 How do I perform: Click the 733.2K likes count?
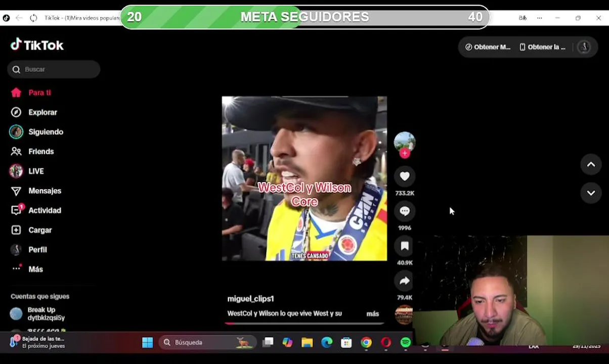(x=405, y=193)
